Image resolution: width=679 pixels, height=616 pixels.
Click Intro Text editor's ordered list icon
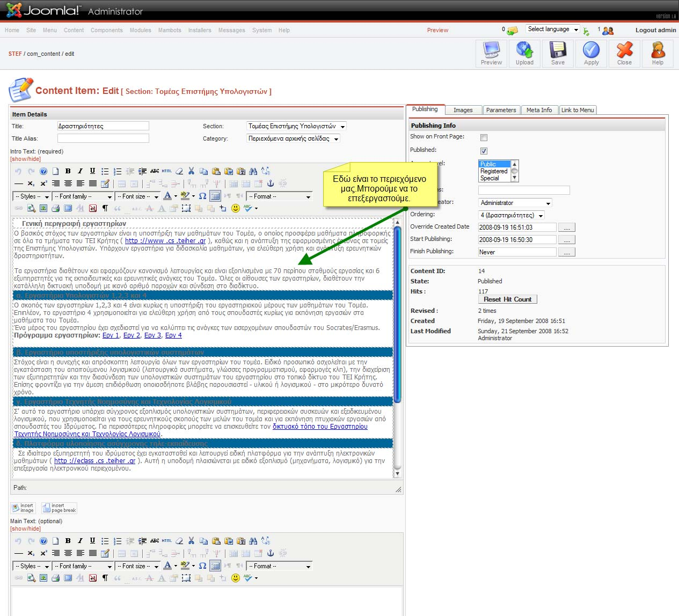tap(117, 171)
